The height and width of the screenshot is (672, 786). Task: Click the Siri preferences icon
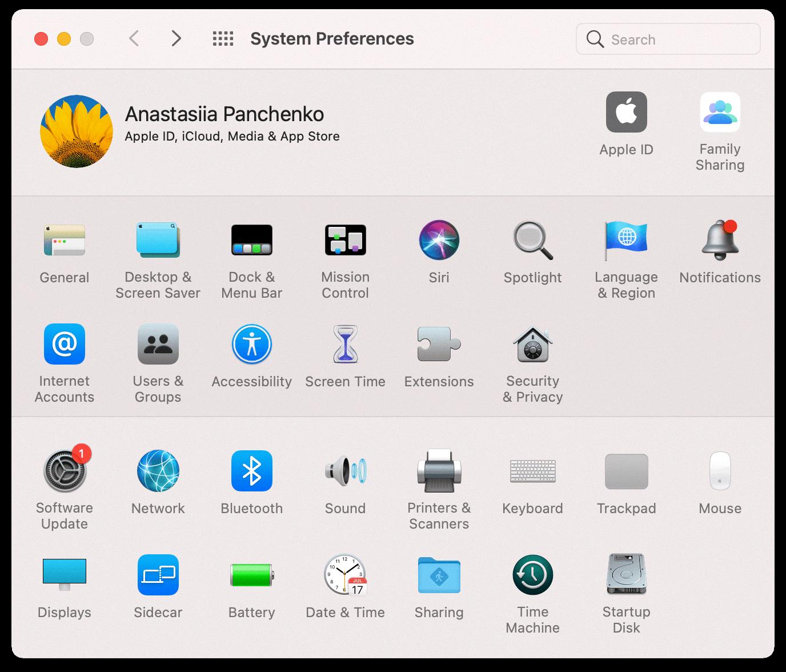tap(439, 240)
